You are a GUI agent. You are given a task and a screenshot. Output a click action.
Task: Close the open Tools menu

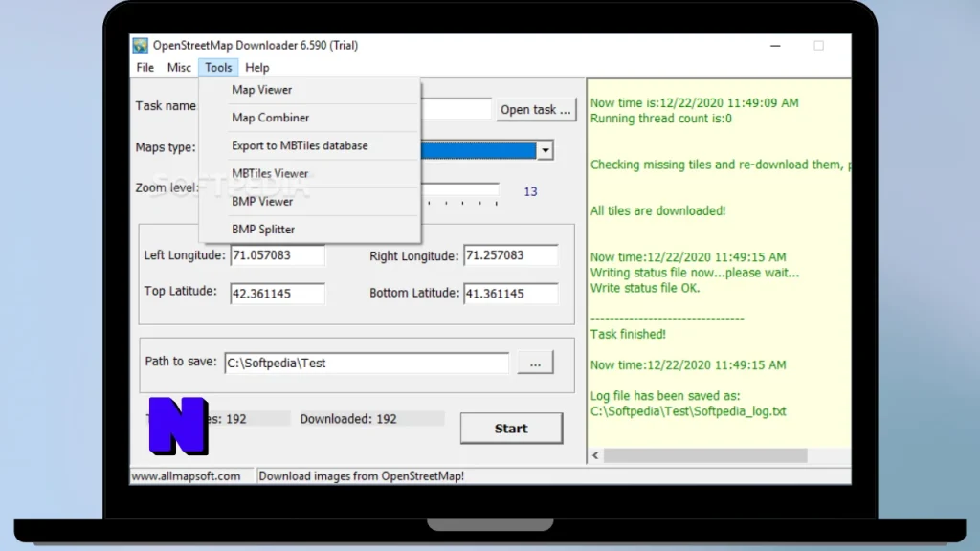coord(218,68)
